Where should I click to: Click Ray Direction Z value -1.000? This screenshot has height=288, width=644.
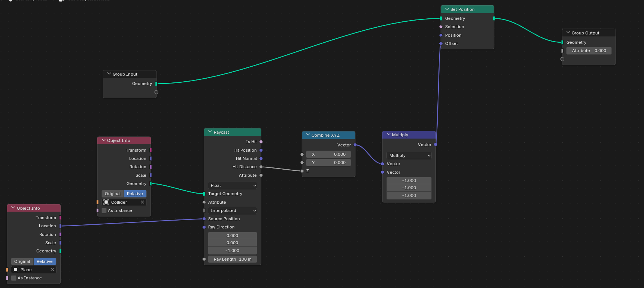[233, 251]
